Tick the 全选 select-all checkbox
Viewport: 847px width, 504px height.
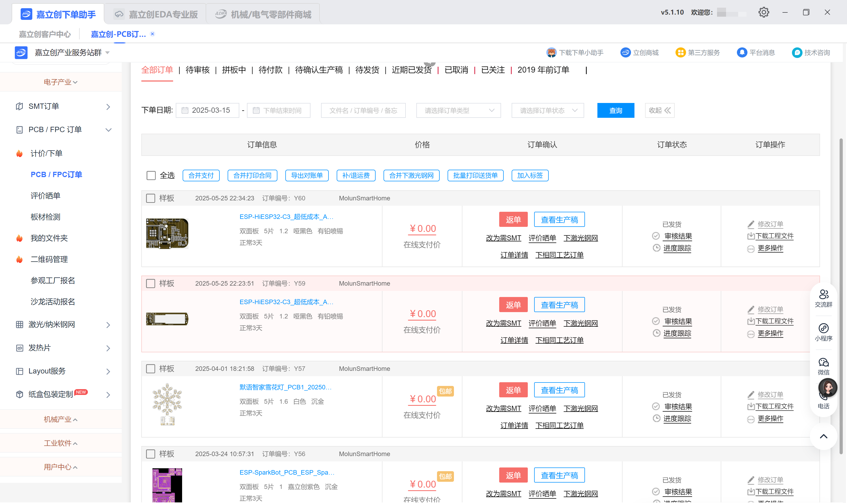click(151, 175)
